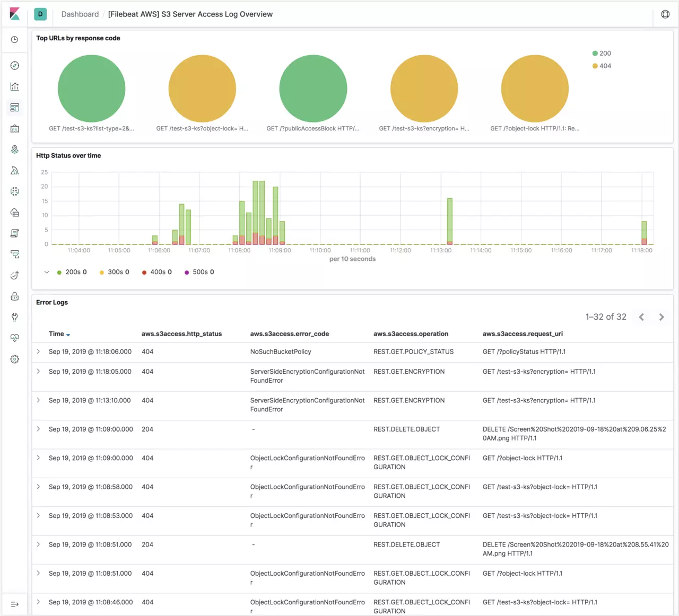Toggle the 200s series in chart legend
Screen dimensions: 679x616
point(71,272)
